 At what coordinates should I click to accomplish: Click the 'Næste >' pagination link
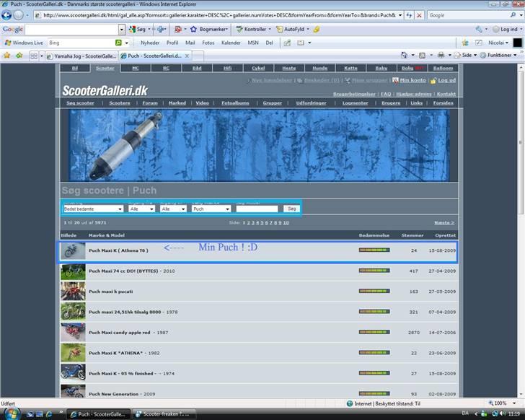444,223
